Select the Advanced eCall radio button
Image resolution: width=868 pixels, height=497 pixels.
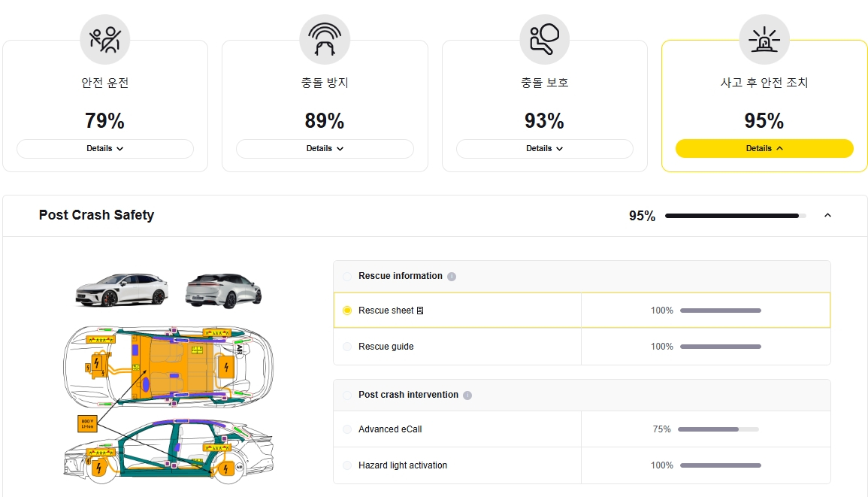click(347, 429)
